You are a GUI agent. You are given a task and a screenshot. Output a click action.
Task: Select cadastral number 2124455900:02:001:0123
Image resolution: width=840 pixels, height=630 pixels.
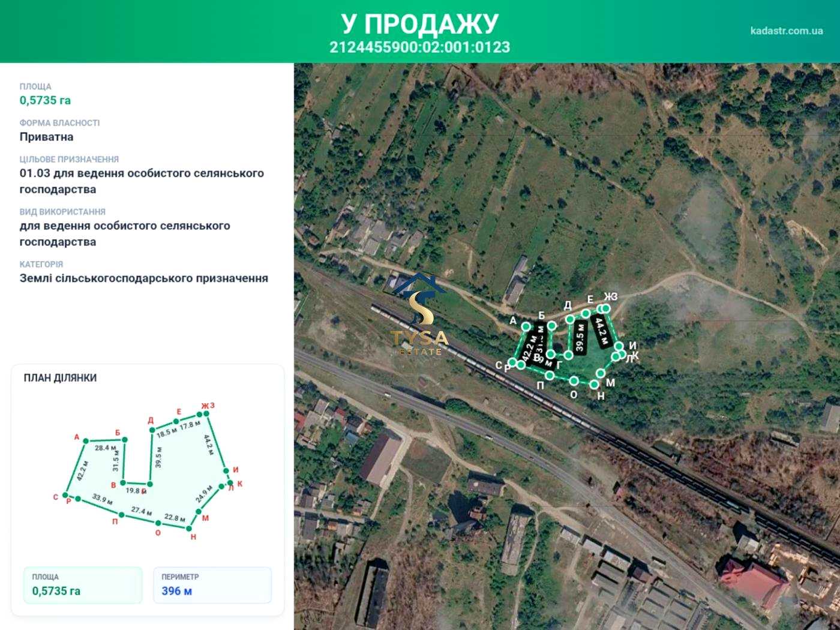(420, 47)
